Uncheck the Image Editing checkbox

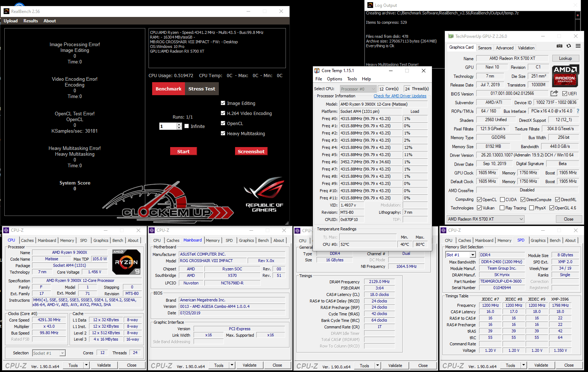coord(223,103)
